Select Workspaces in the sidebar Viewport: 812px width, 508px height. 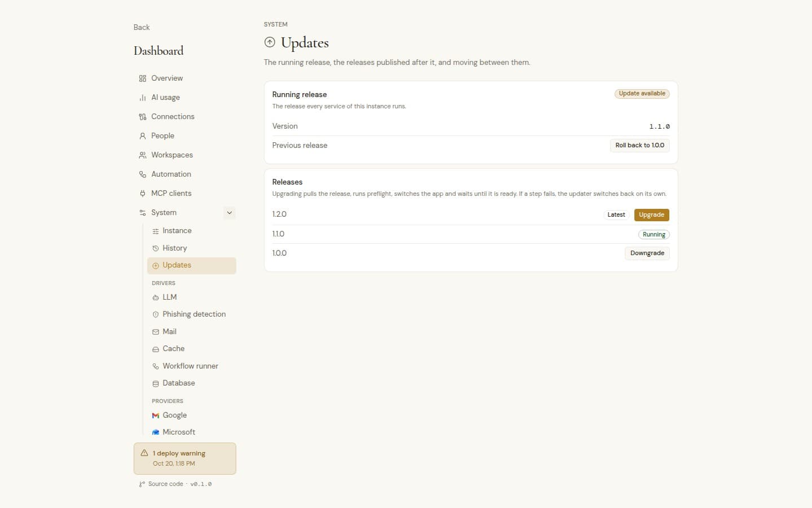(x=185, y=155)
